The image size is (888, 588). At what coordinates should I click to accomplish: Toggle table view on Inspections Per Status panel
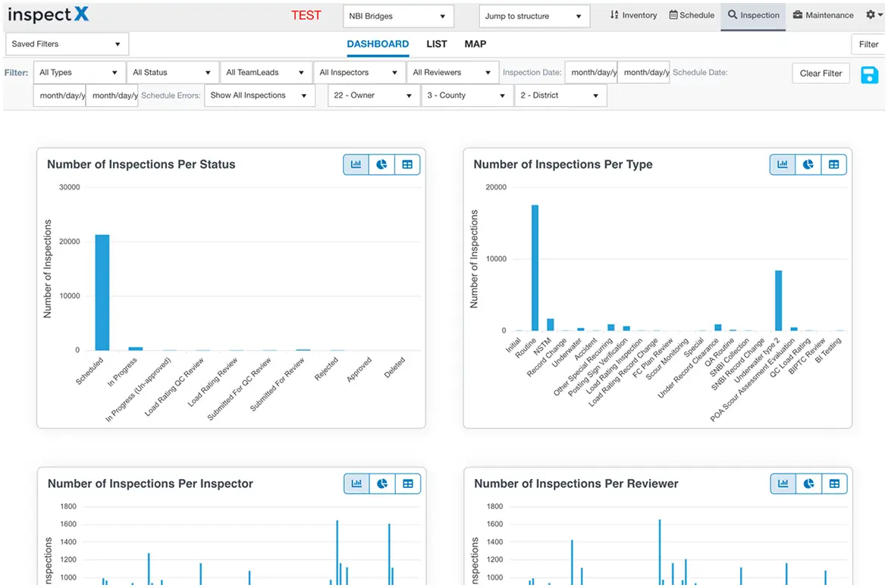click(407, 164)
